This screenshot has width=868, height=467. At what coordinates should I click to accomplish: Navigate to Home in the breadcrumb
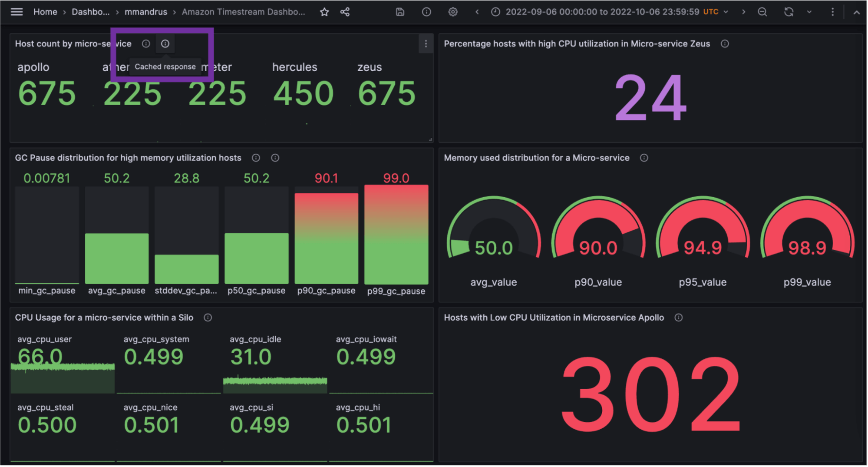pos(45,12)
